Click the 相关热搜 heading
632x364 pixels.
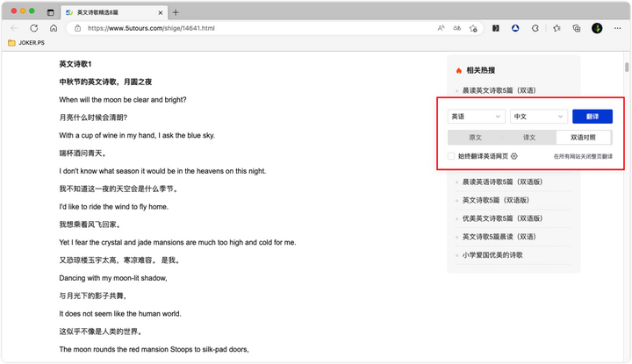(x=480, y=70)
